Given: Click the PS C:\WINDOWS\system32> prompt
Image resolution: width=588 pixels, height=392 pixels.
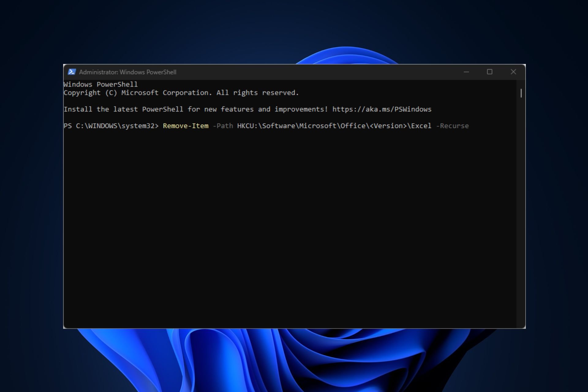Looking at the screenshot, I should pos(111,126).
